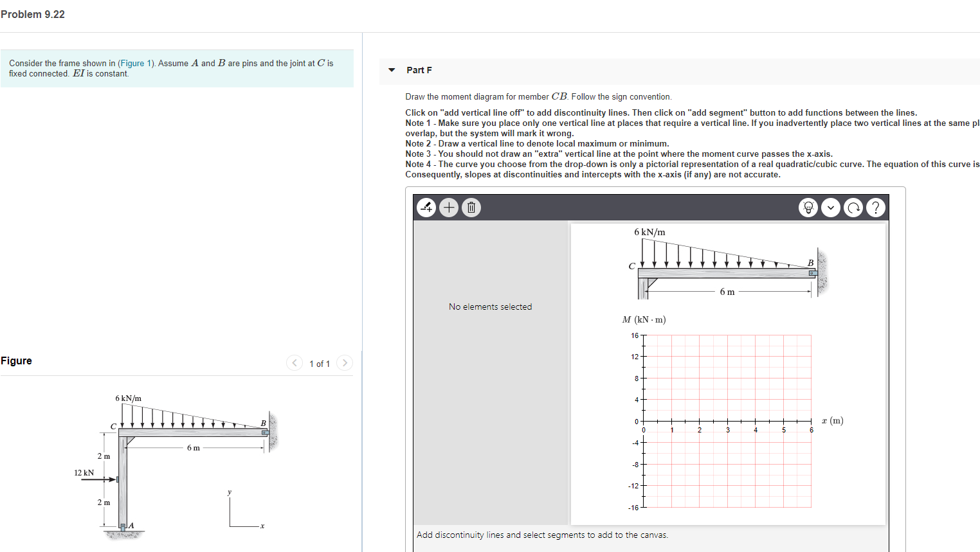Screen dimensions: 980x552
Task: Click the '1 of 1' figure counter
Action: pos(320,364)
